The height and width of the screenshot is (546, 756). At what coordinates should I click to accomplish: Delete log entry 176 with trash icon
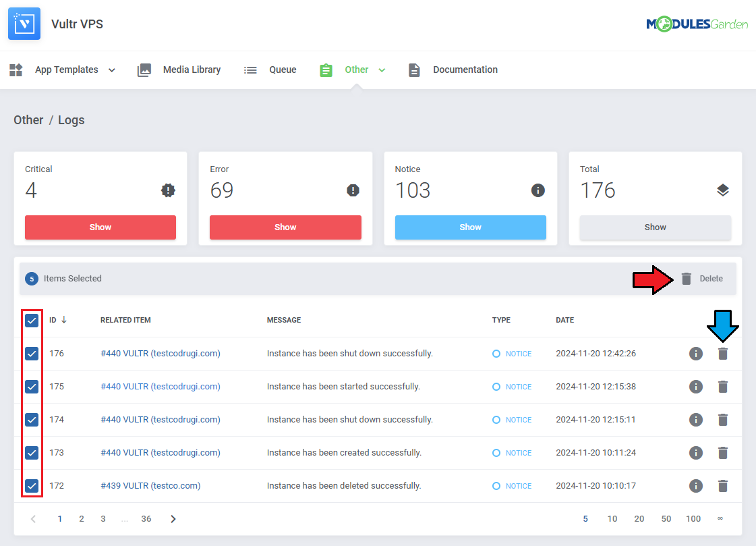[x=723, y=354]
